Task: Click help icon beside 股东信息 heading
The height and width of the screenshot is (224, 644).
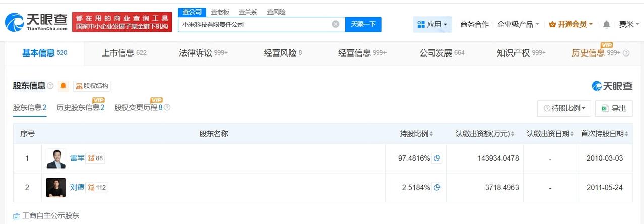Action: 50,86
